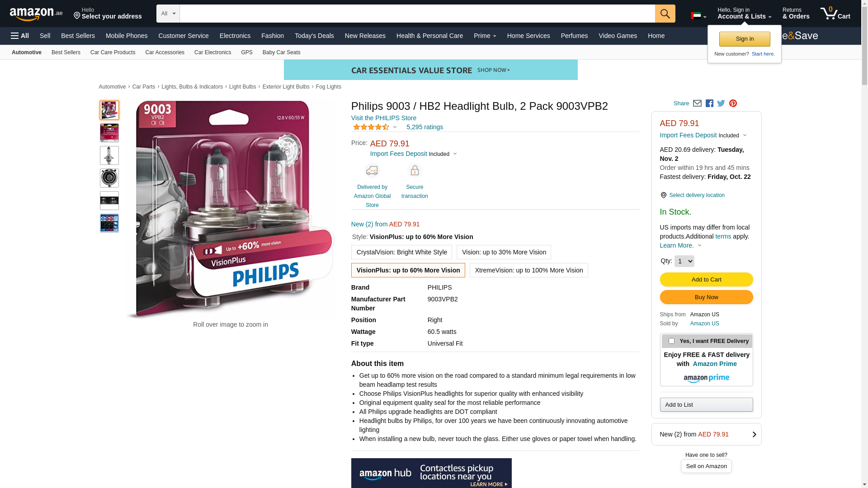Open the shopping cart icon
This screenshot has width=868, height=488.
[x=835, y=14]
